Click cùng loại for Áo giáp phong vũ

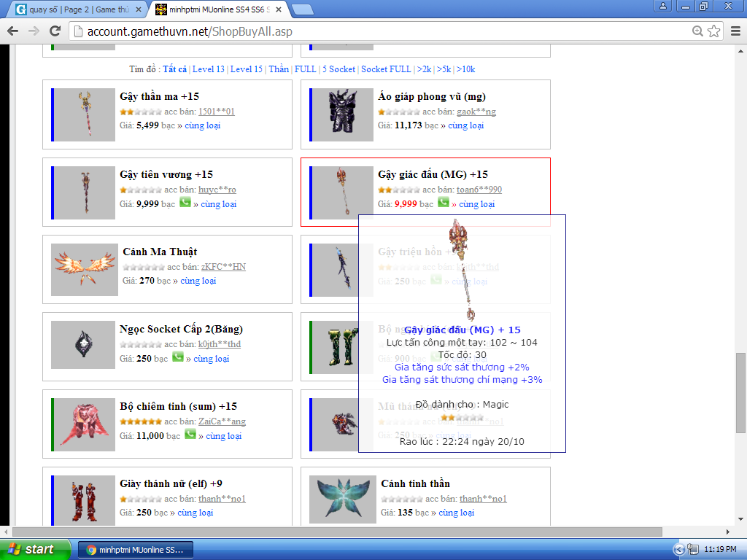(466, 125)
